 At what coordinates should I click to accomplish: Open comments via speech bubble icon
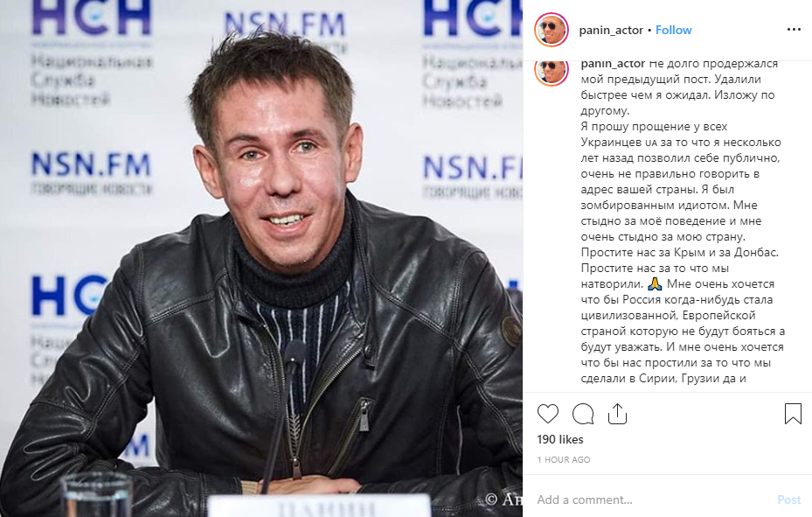pos(583,414)
